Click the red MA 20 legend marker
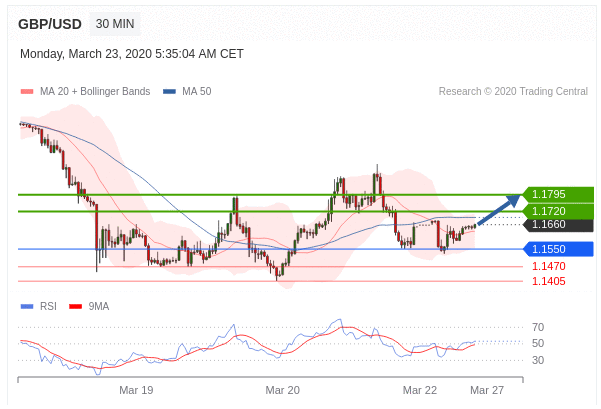The image size is (601, 409). click(x=27, y=92)
